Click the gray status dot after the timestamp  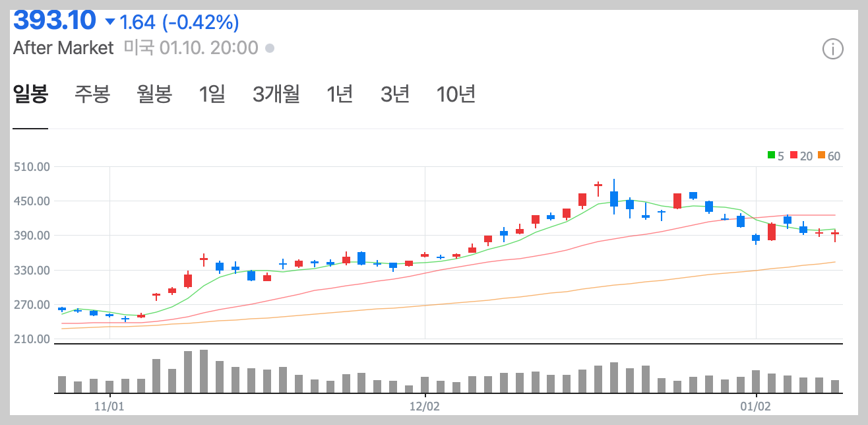(269, 48)
